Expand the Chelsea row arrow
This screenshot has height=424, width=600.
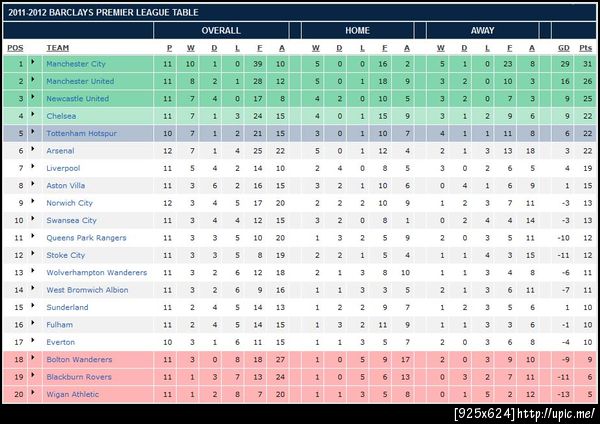(33, 114)
